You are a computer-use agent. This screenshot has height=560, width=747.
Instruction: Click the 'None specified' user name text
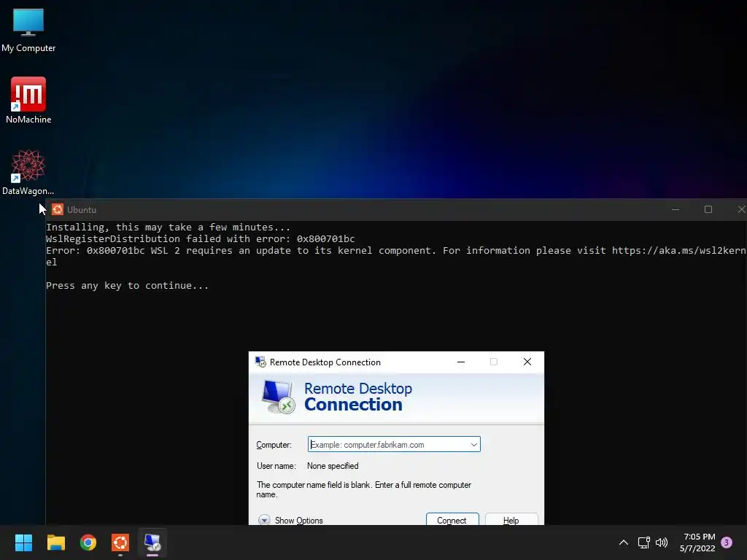tap(333, 466)
